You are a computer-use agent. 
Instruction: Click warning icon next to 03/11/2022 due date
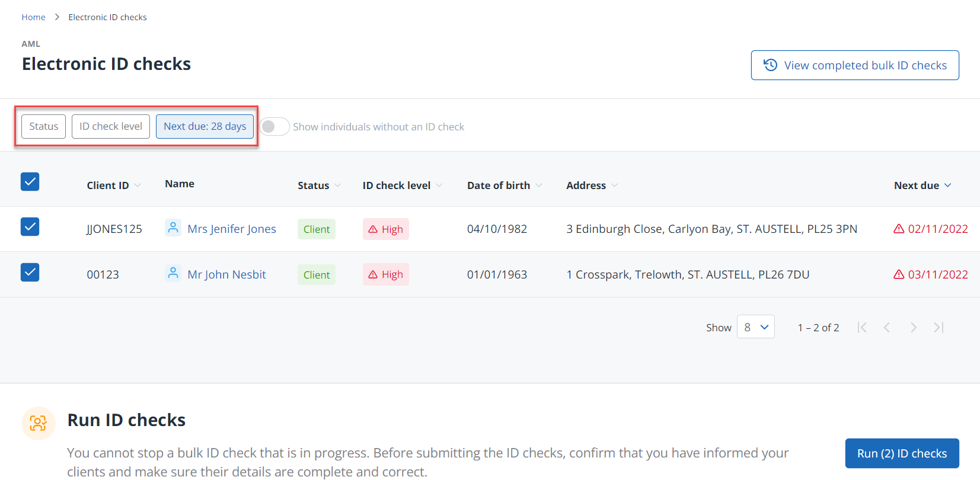[899, 274]
